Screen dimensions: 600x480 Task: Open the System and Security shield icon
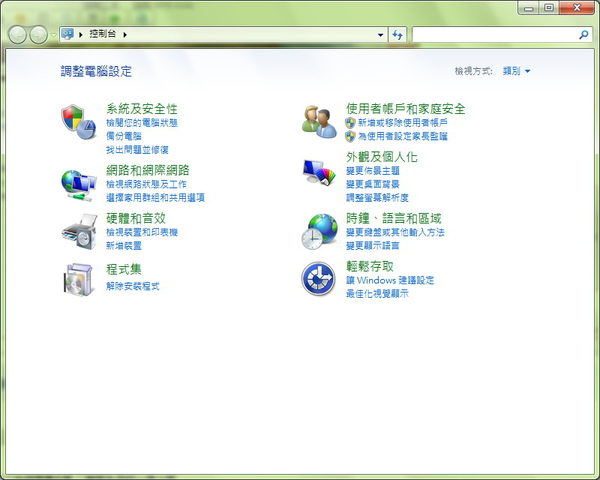pos(78,122)
